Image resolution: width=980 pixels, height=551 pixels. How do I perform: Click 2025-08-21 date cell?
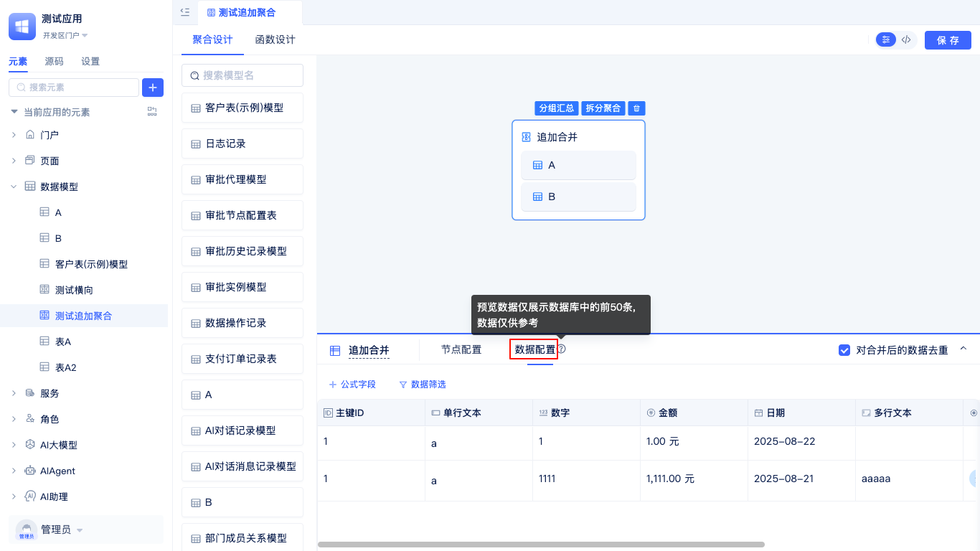tap(801, 480)
